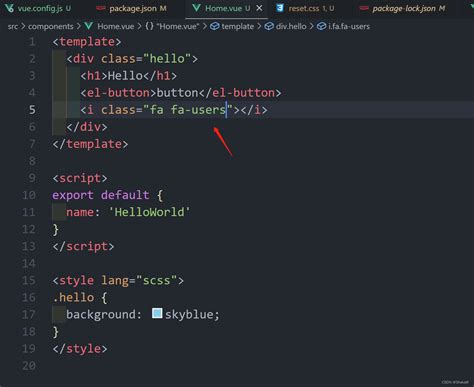474x387 pixels.
Task: Click the braces icon beside "Home.vue" breadcrumb
Action: coord(149,26)
